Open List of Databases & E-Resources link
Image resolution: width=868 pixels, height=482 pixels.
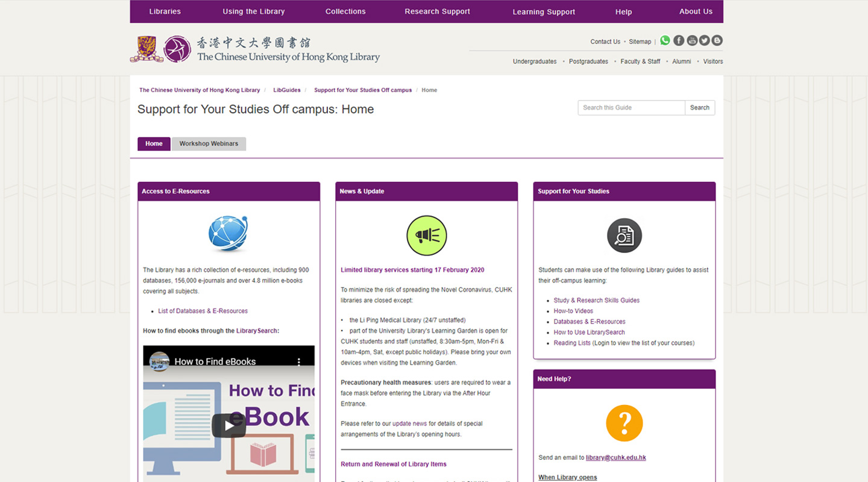click(x=203, y=311)
